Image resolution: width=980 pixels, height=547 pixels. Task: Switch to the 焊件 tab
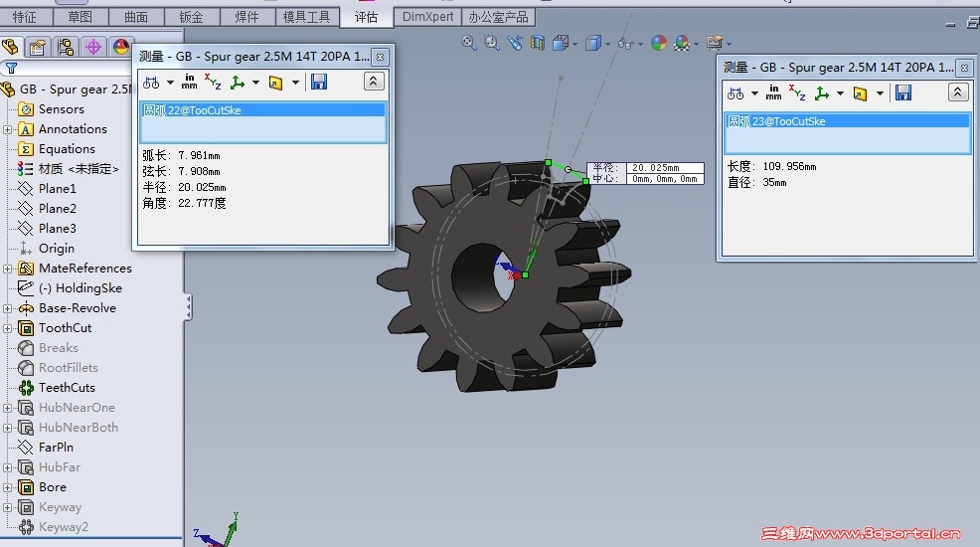[x=247, y=17]
